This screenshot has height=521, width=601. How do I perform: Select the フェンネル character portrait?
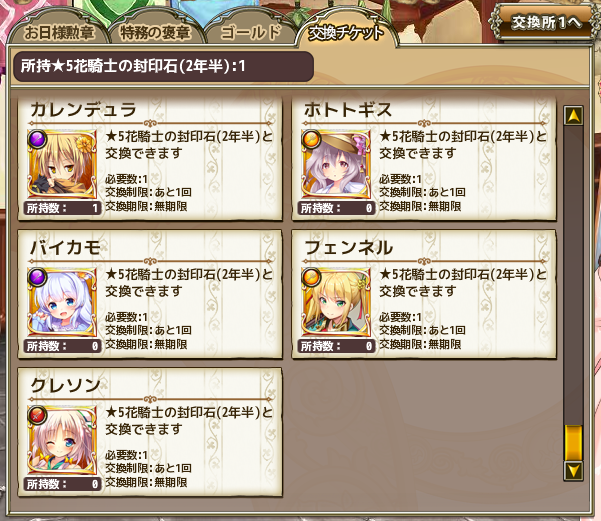[336, 303]
